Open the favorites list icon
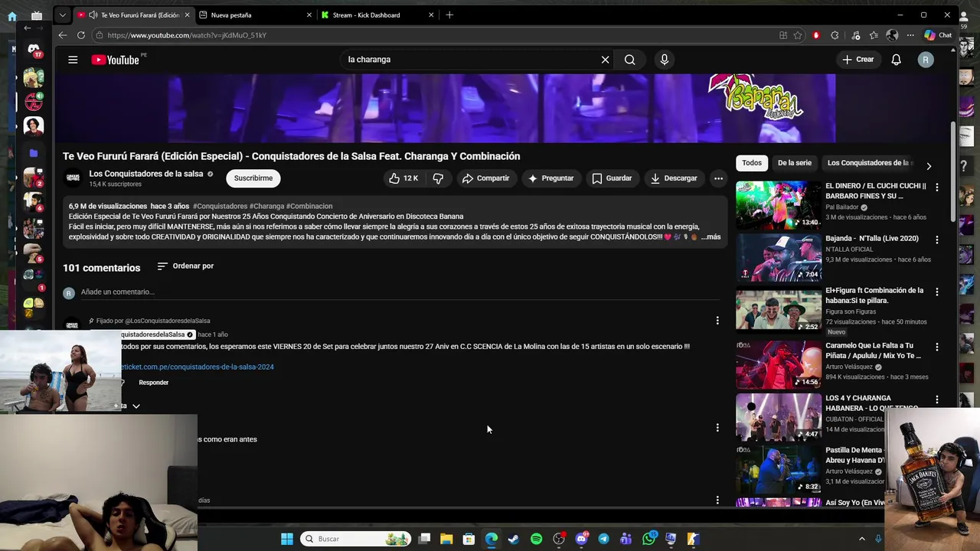Screen dimensions: 980x551 tap(874, 35)
